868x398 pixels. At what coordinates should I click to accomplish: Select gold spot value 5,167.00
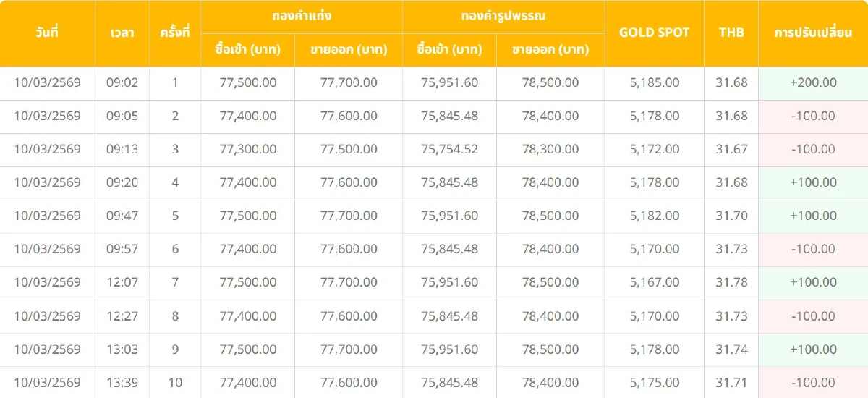[x=654, y=282]
